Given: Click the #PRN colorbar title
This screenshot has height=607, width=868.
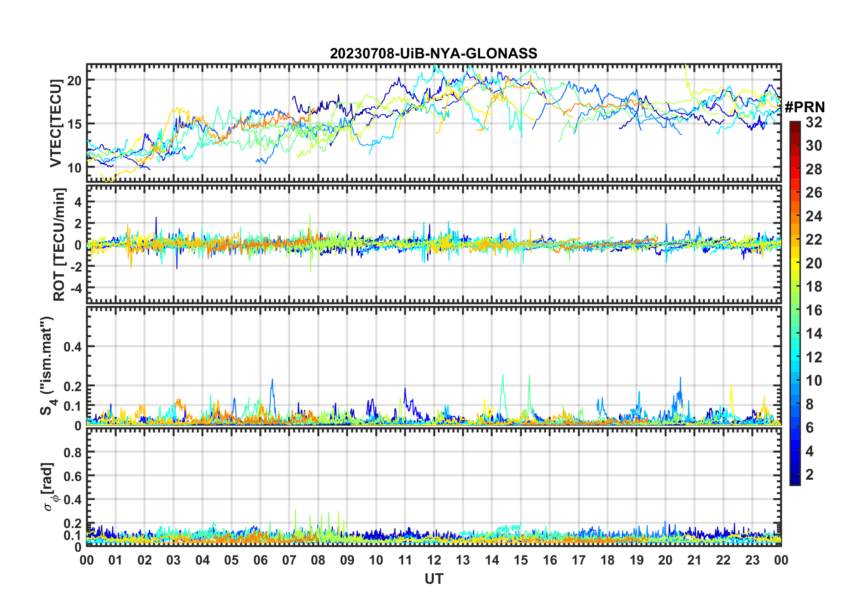Looking at the screenshot, I should click(805, 107).
